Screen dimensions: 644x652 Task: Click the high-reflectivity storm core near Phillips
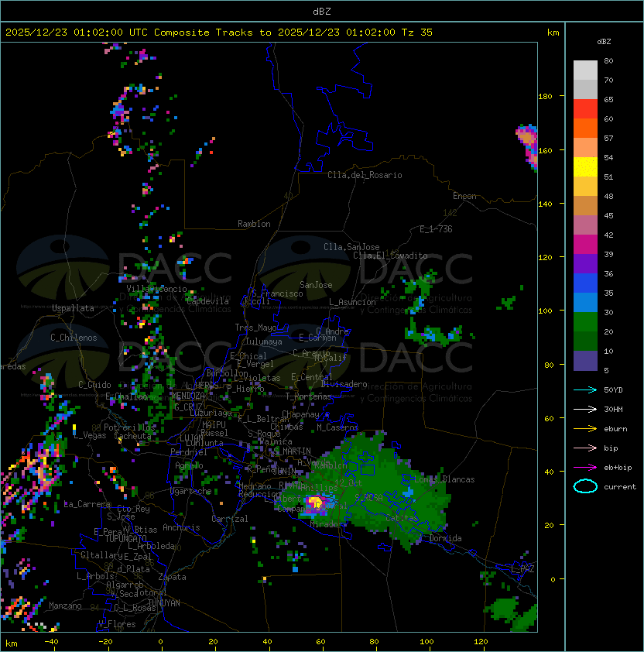(x=315, y=502)
